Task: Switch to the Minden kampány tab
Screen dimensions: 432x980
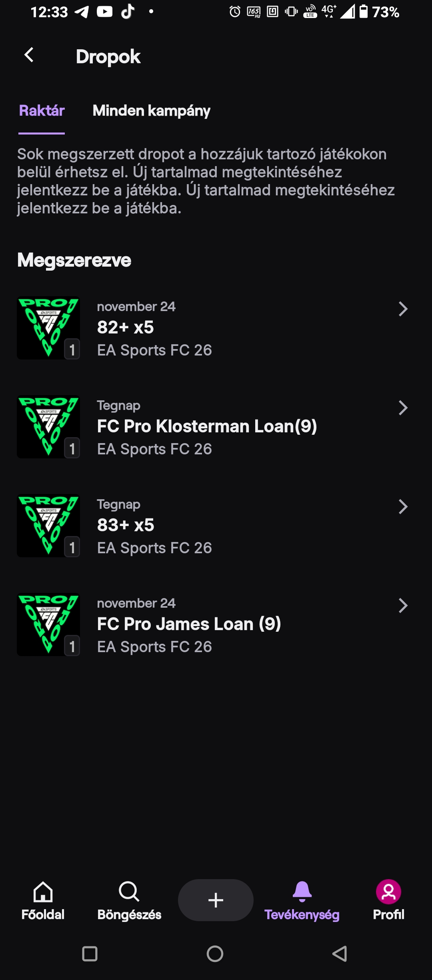Action: click(x=151, y=111)
